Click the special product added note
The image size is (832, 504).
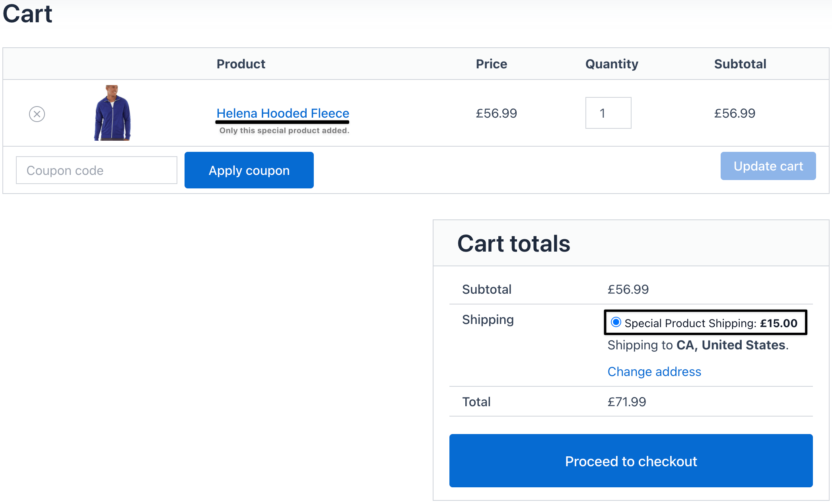click(x=284, y=130)
